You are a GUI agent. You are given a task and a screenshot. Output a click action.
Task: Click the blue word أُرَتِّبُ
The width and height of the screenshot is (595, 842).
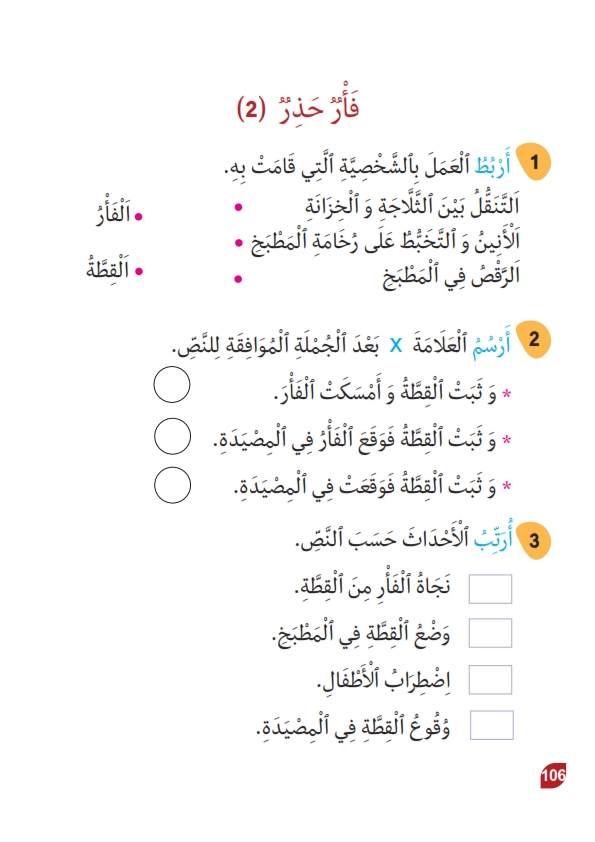tap(493, 536)
